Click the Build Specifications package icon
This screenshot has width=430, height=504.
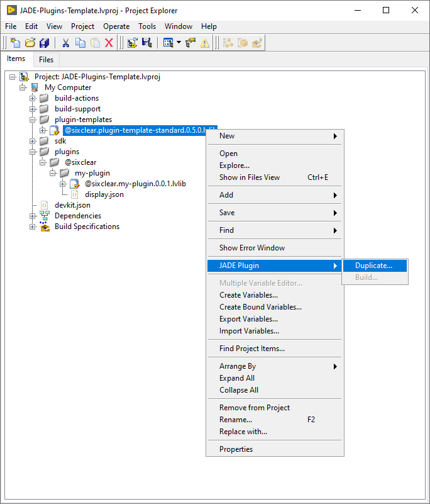45,227
